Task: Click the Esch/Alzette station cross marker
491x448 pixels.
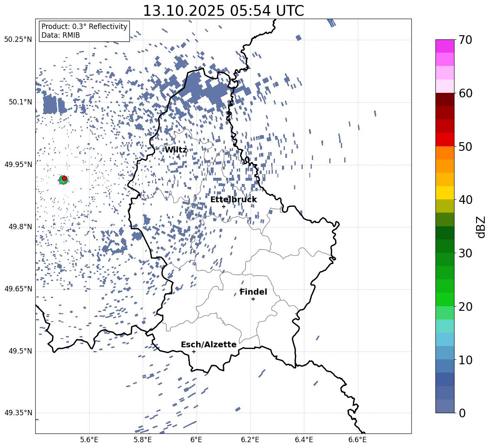Action: (x=194, y=351)
